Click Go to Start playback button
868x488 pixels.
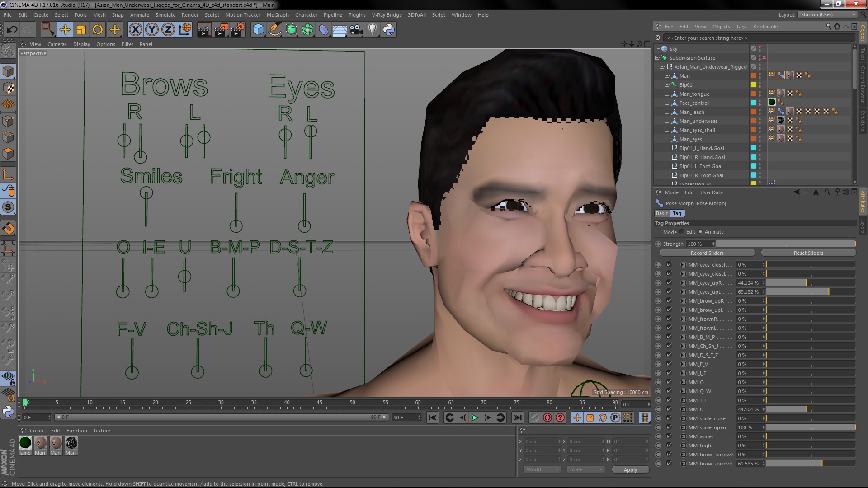[433, 418]
